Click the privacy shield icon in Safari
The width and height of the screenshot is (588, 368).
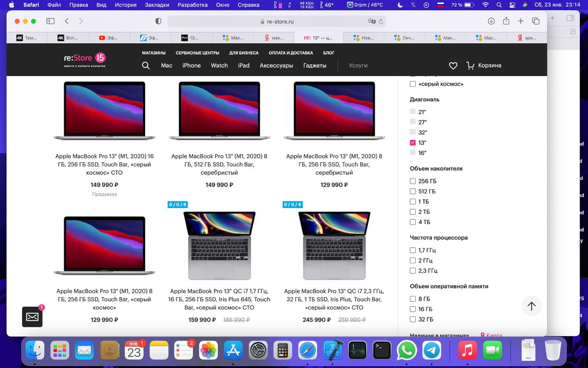[158, 21]
